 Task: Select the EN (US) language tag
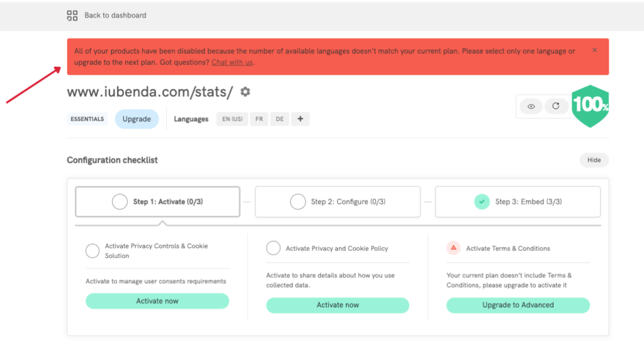(x=232, y=119)
